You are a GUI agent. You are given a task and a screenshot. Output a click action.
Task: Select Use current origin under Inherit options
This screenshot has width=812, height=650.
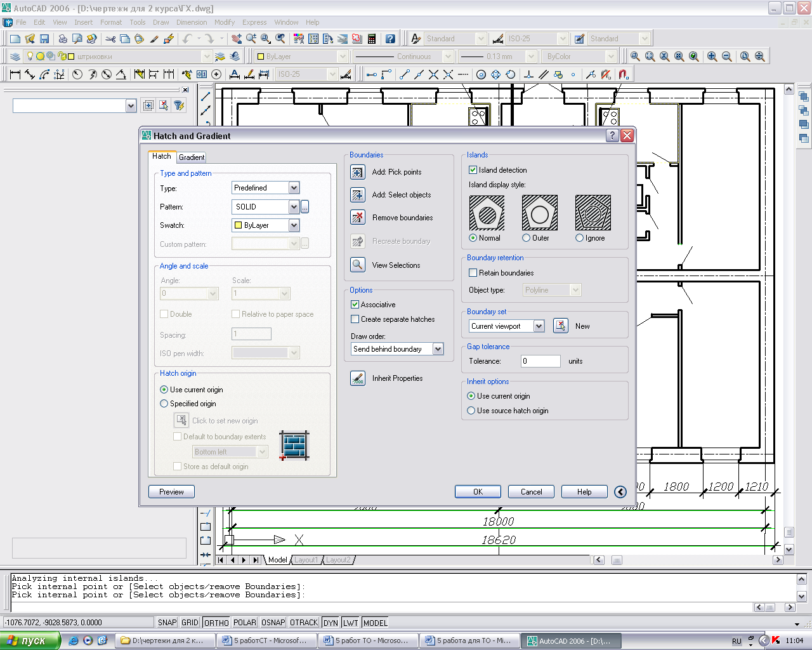pos(471,396)
